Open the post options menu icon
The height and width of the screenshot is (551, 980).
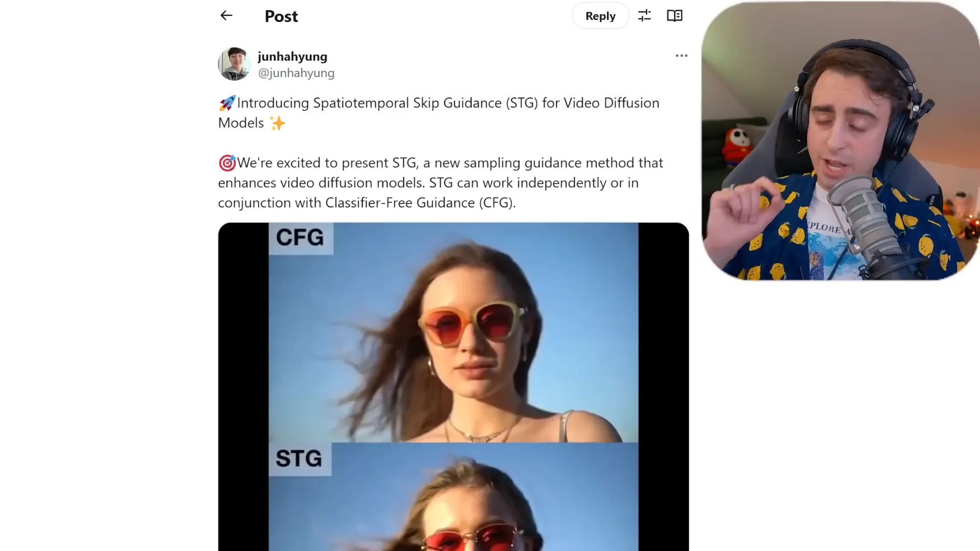click(681, 55)
